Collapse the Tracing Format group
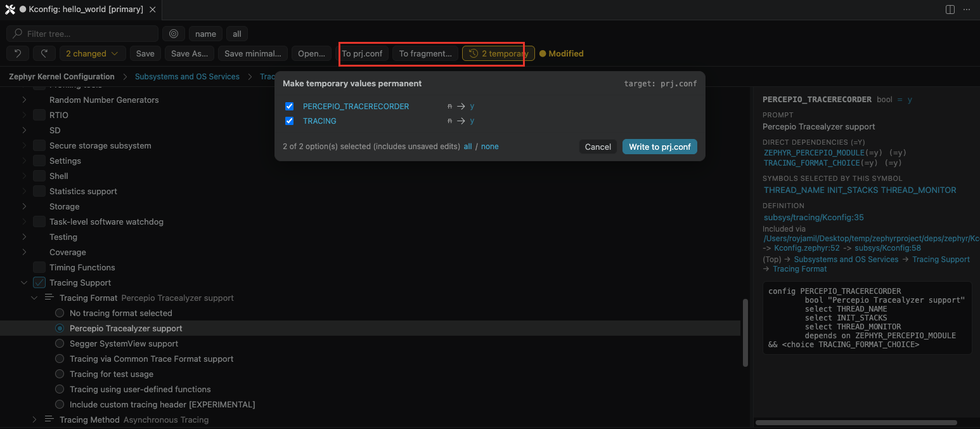Image resolution: width=980 pixels, height=429 pixels. (34, 298)
